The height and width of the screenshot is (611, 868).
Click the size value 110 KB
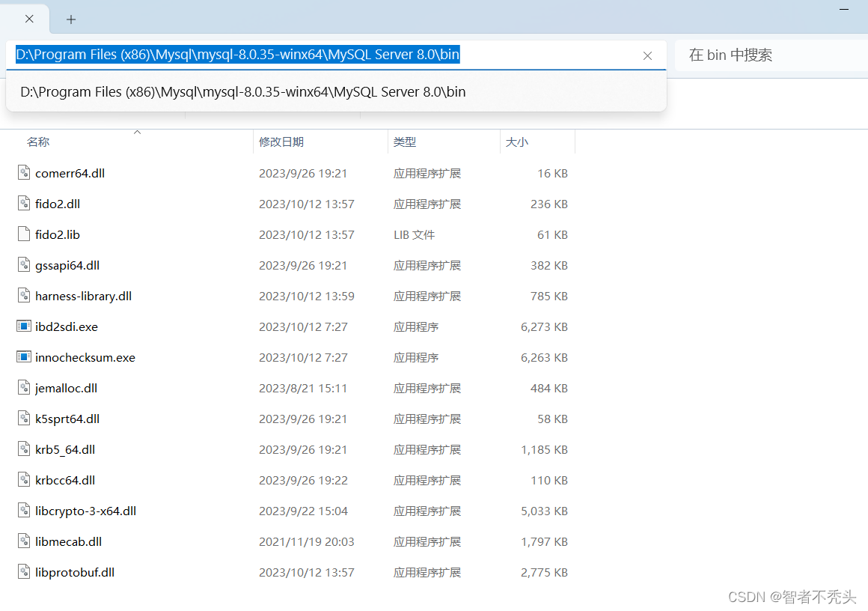click(x=549, y=480)
